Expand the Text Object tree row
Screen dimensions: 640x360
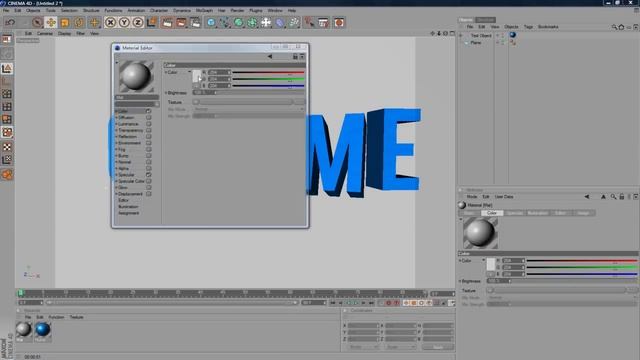[461, 36]
